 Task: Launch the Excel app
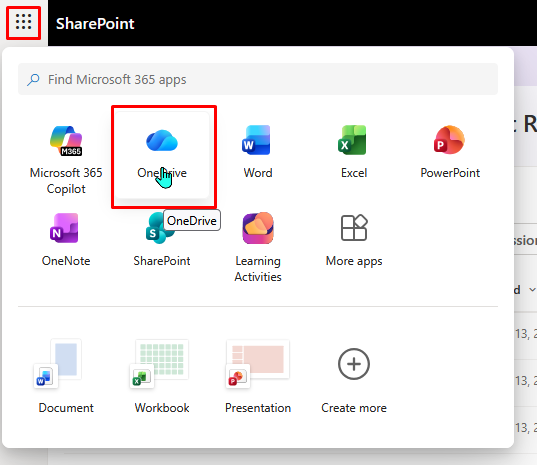[353, 153]
